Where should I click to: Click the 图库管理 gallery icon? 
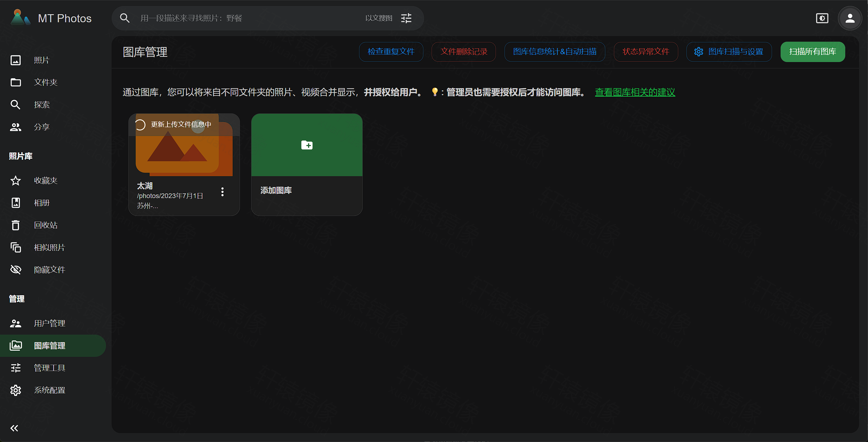[16, 346]
